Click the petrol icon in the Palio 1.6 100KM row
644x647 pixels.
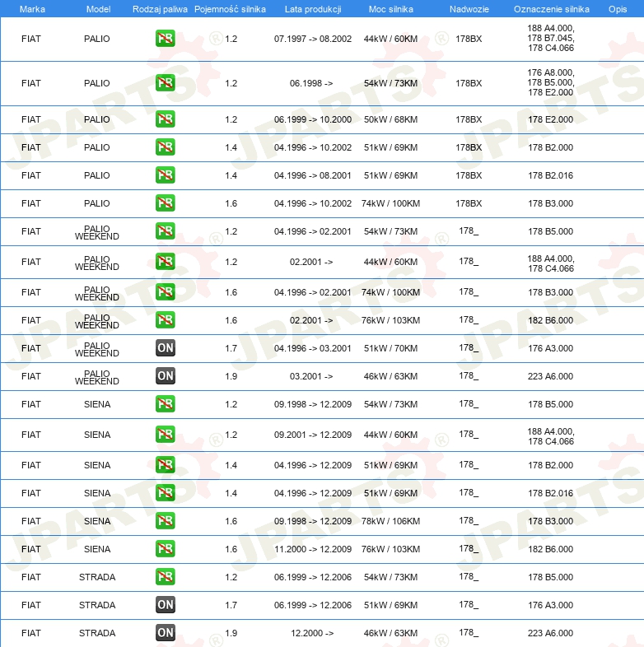pyautogui.click(x=165, y=203)
